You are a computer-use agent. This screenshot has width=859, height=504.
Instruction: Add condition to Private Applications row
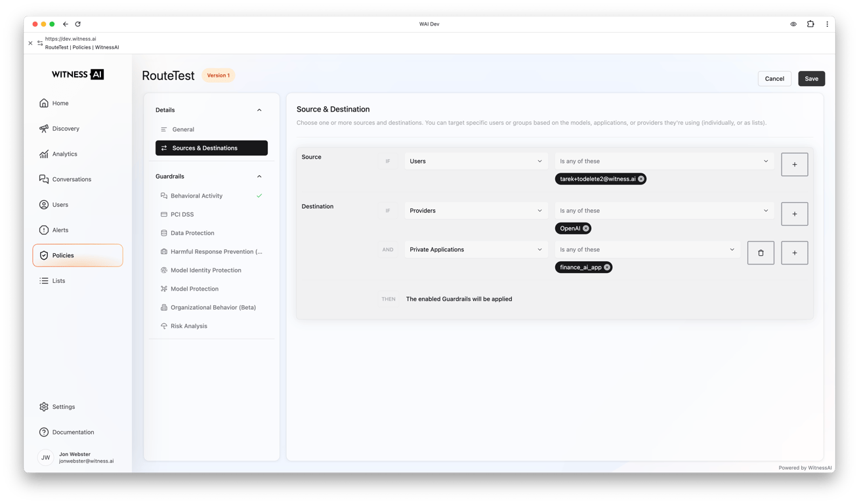tap(795, 253)
